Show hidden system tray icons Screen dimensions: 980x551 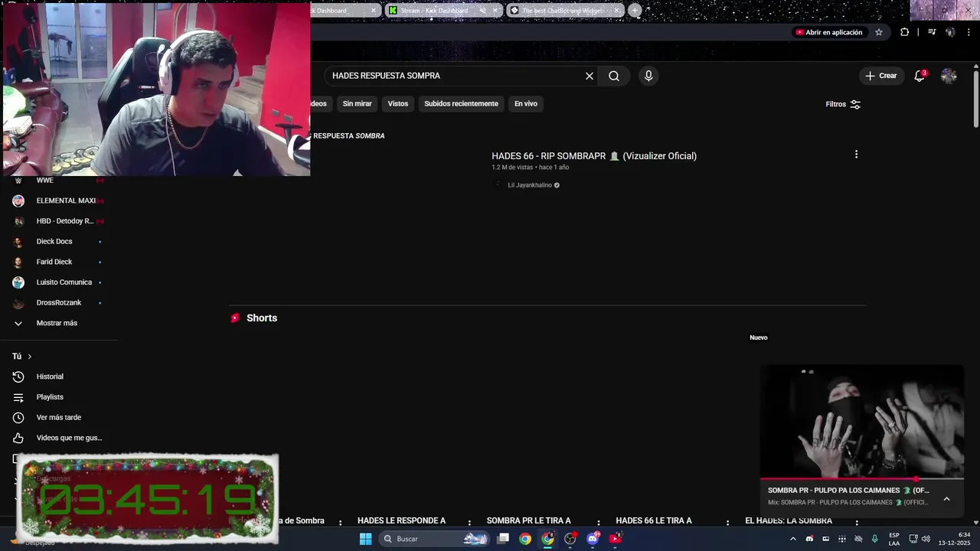[792, 539]
